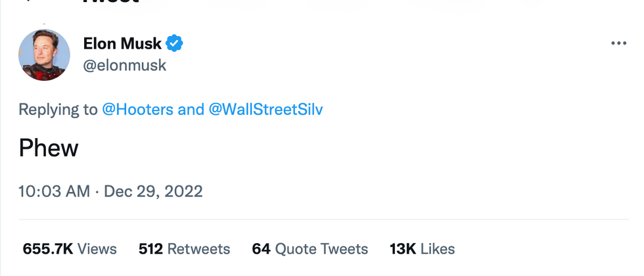Click the 655.7K view count number

point(48,249)
